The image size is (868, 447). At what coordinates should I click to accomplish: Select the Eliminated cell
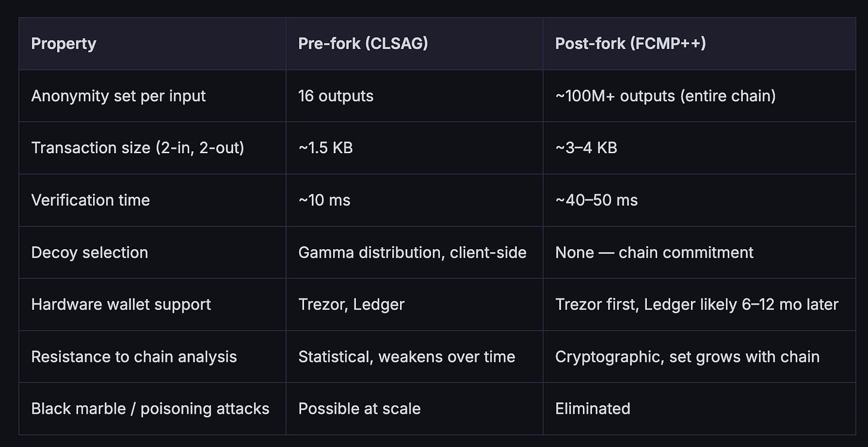pos(593,408)
